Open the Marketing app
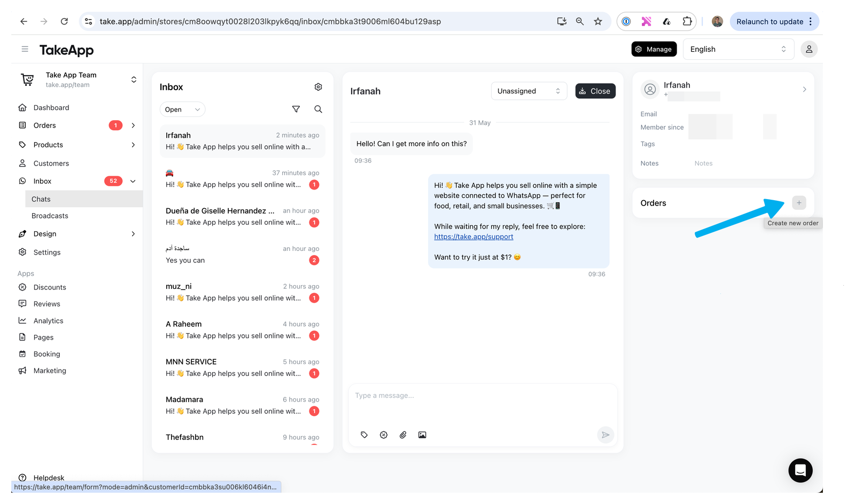 [x=50, y=371]
